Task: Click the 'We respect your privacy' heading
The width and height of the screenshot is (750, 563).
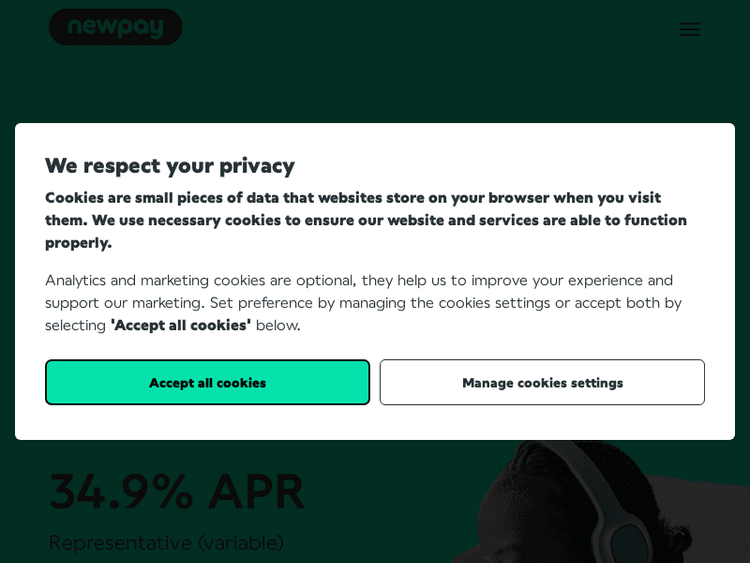Action: (x=170, y=166)
